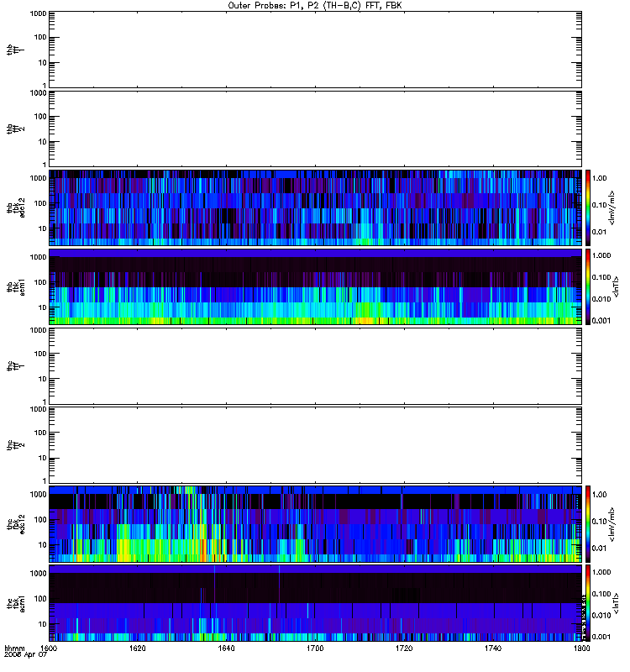Click the thb fbk scm1 color bar
The width and height of the screenshot is (630, 672).
point(588,286)
